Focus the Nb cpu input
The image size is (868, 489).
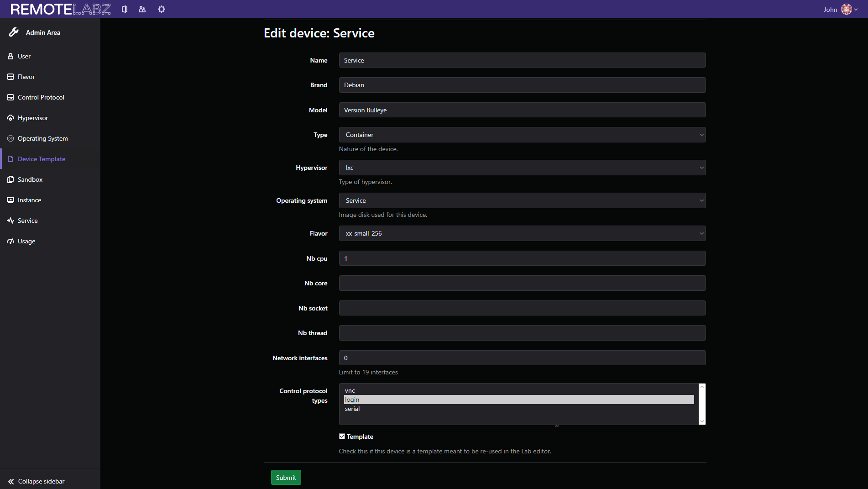(x=522, y=258)
